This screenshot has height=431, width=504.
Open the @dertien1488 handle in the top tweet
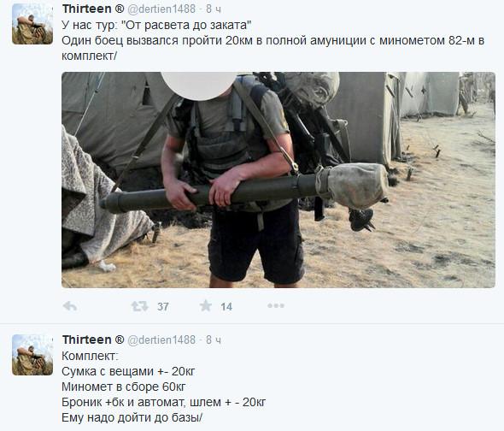161,9
